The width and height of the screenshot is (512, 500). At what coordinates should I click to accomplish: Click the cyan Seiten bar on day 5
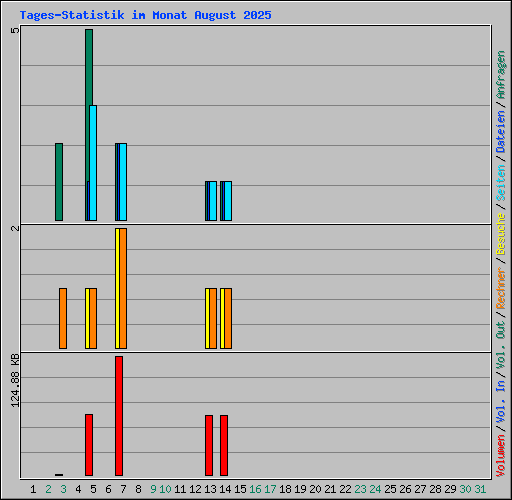pos(93,163)
